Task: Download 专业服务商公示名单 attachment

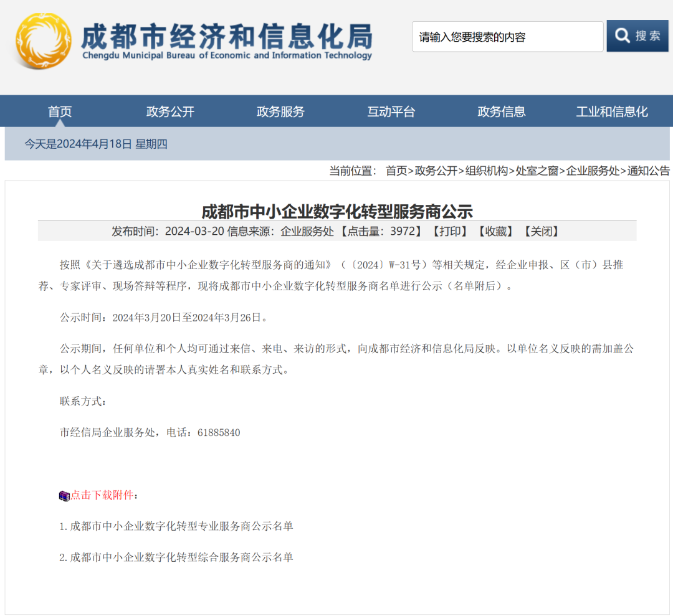Action: (x=181, y=526)
